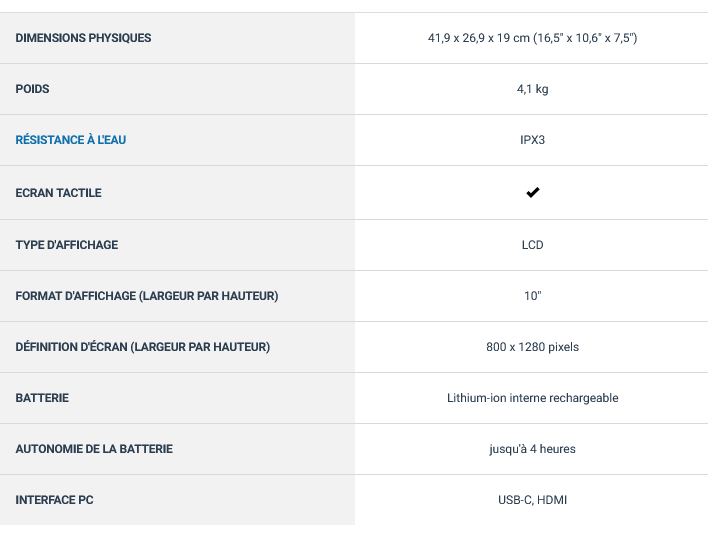Click the AUTONOMIE DE LA BATTERIE label
Image resolution: width=708 pixels, height=536 pixels.
click(x=94, y=449)
